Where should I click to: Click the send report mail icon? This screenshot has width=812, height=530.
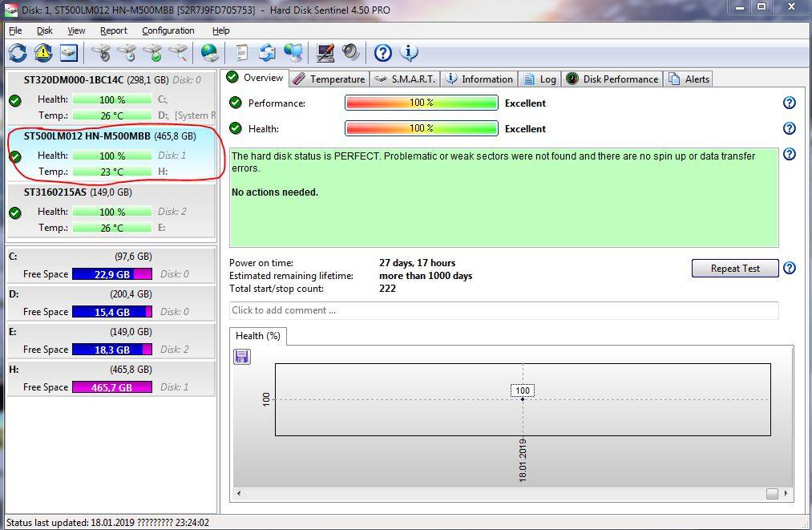[267, 53]
